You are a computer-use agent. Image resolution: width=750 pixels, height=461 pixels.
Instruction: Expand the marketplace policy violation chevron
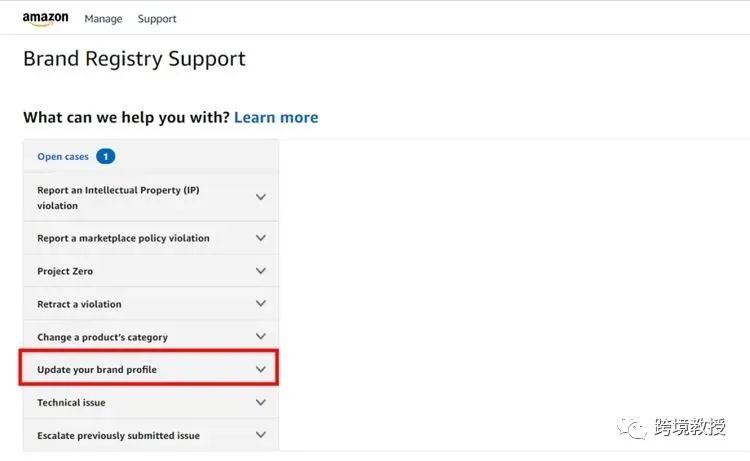261,238
